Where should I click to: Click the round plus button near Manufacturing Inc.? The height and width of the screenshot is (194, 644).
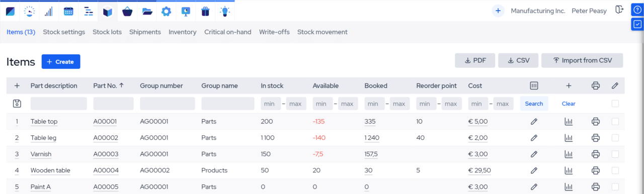pos(498,11)
